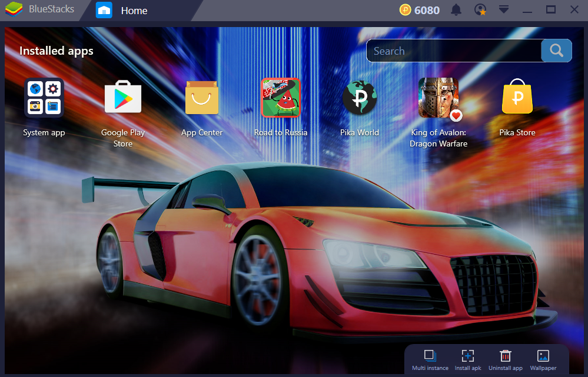
Task: Open the App Center
Action: (202, 98)
